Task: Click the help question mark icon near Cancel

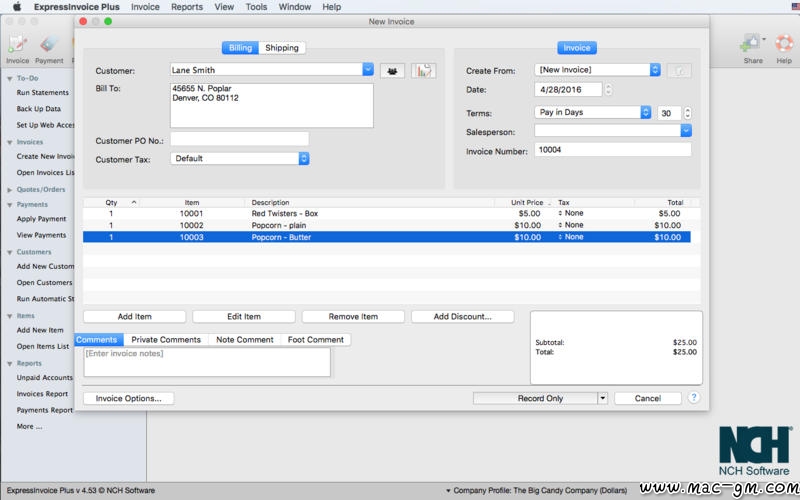Action: click(x=693, y=397)
